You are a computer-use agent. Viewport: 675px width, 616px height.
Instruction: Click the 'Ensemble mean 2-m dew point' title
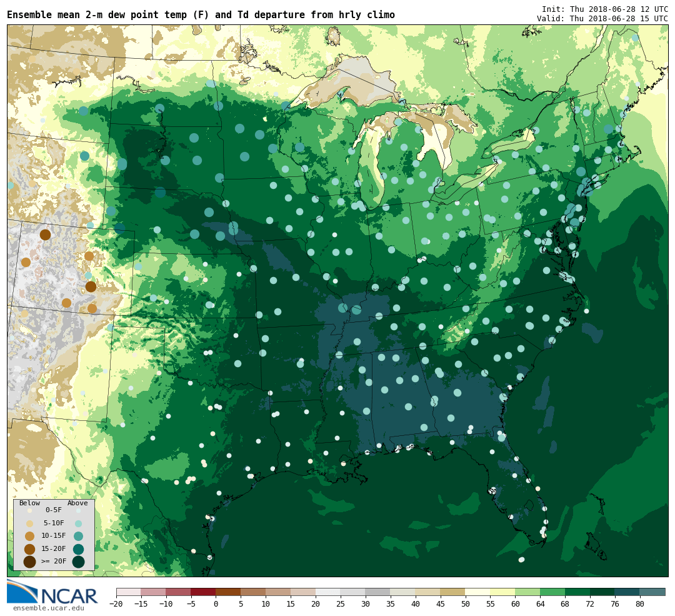(201, 15)
